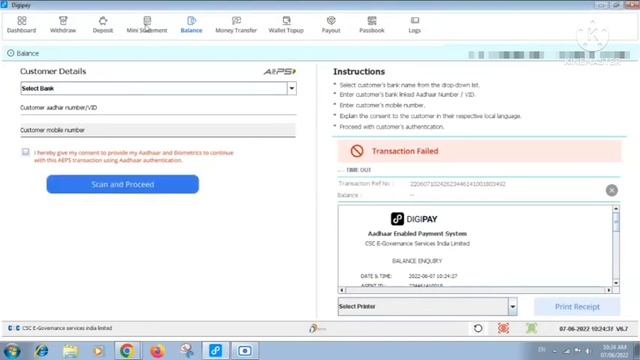Image resolution: width=640 pixels, height=360 pixels.
Task: Go to the Payout section
Action: point(331,24)
